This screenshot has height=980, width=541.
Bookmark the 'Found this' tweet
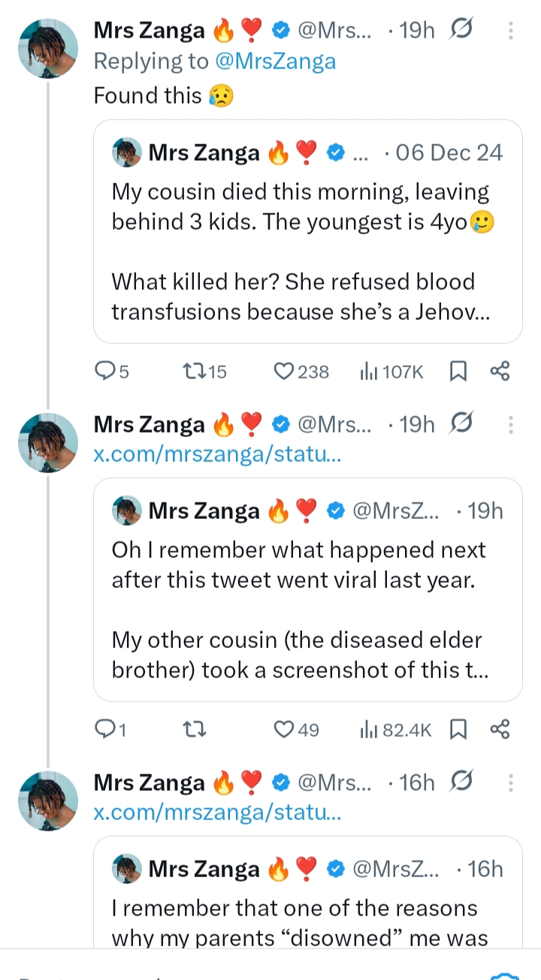click(x=458, y=371)
